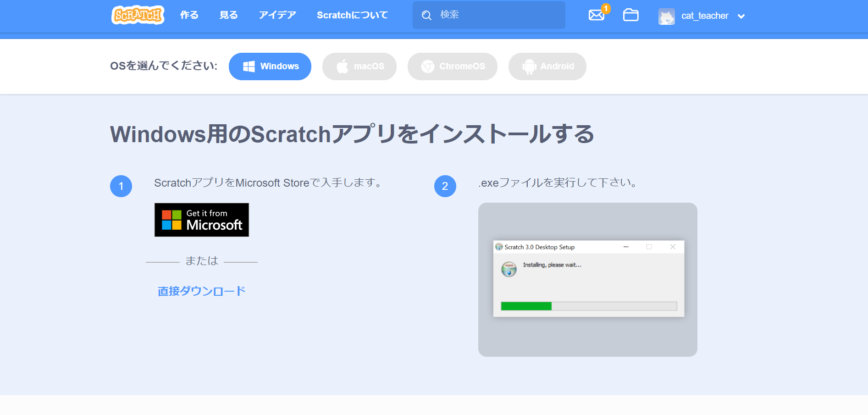Switch the OS choice to macOS
This screenshot has width=868, height=415.
(x=359, y=66)
